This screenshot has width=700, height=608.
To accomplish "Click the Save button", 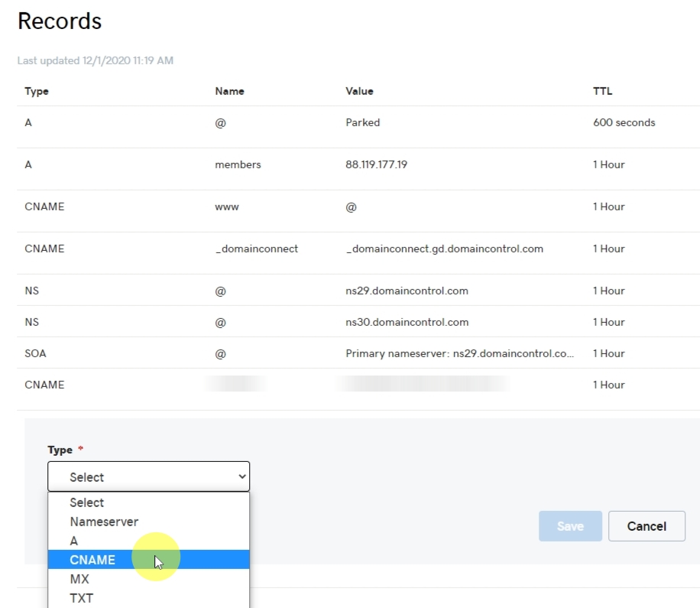I will tap(569, 526).
